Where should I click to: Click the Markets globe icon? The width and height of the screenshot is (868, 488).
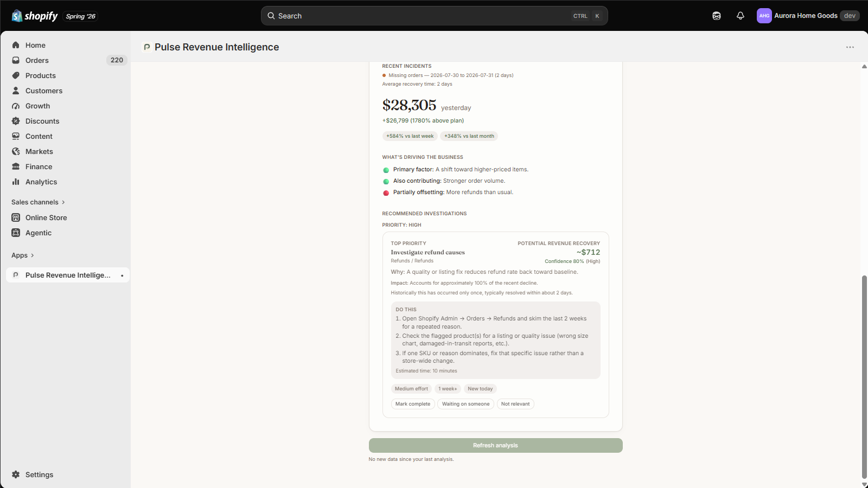[16, 151]
